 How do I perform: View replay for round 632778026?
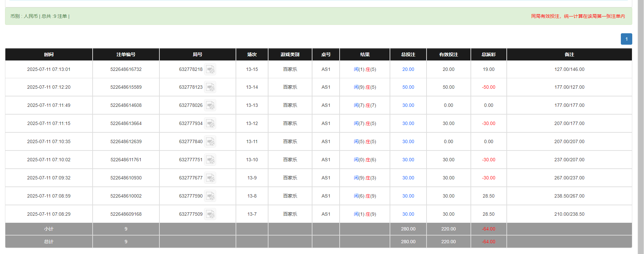click(x=210, y=105)
